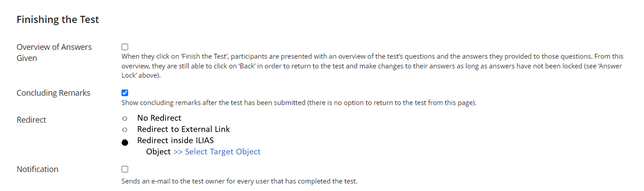Click the Notification field label
Viewport: 644px width, 191px height.
pyautogui.click(x=37, y=169)
